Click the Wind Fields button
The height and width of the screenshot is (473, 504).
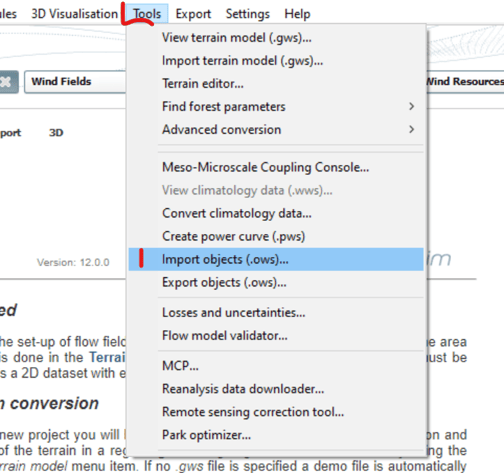[75, 82]
